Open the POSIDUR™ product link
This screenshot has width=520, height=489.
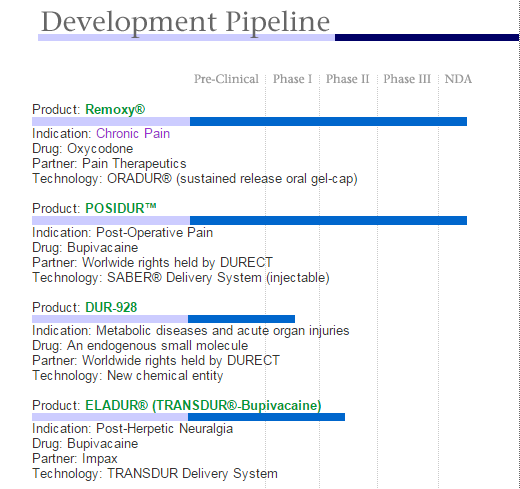coord(121,208)
